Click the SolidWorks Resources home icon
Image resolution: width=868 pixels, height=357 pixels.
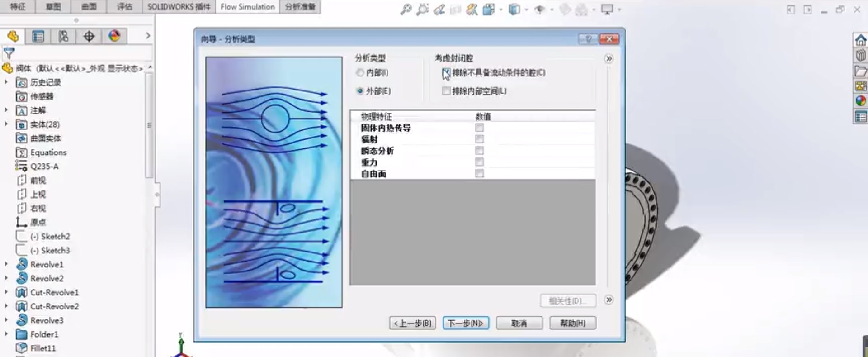(x=860, y=40)
